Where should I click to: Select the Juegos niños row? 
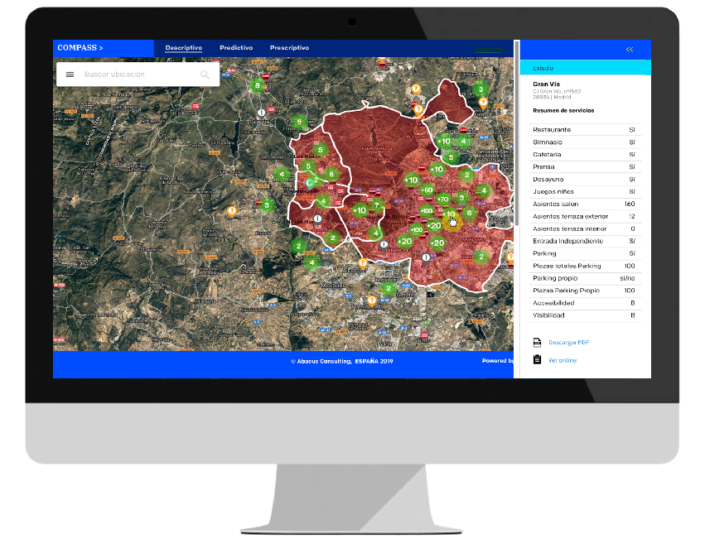pyautogui.click(x=585, y=192)
